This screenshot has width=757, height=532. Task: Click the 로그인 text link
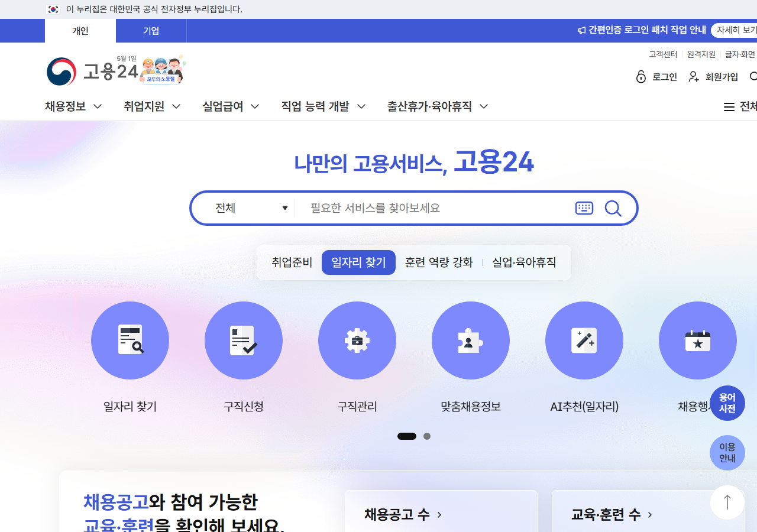pyautogui.click(x=665, y=77)
